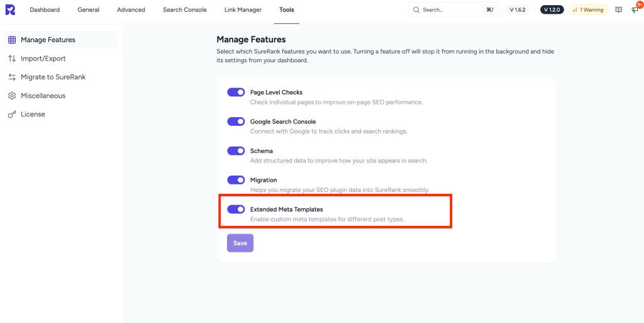This screenshot has height=323, width=644.
Task: Click the search magnifier icon
Action: (x=416, y=10)
